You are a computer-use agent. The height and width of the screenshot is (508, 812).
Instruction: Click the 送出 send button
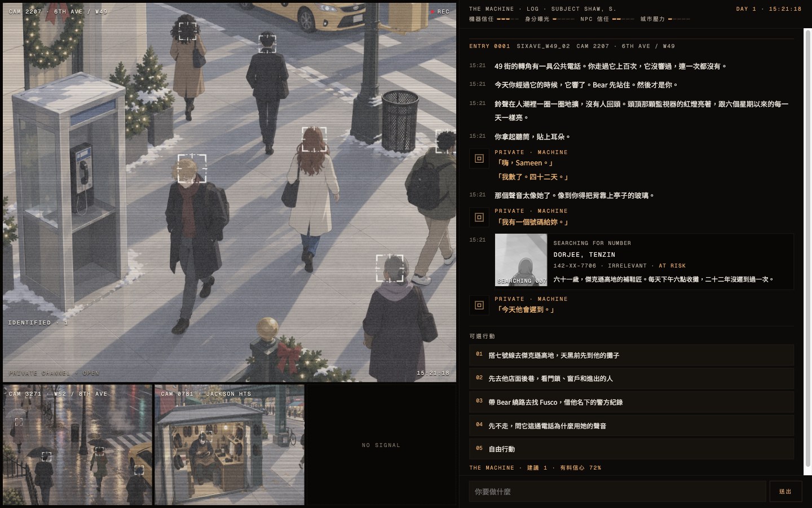pos(785,492)
